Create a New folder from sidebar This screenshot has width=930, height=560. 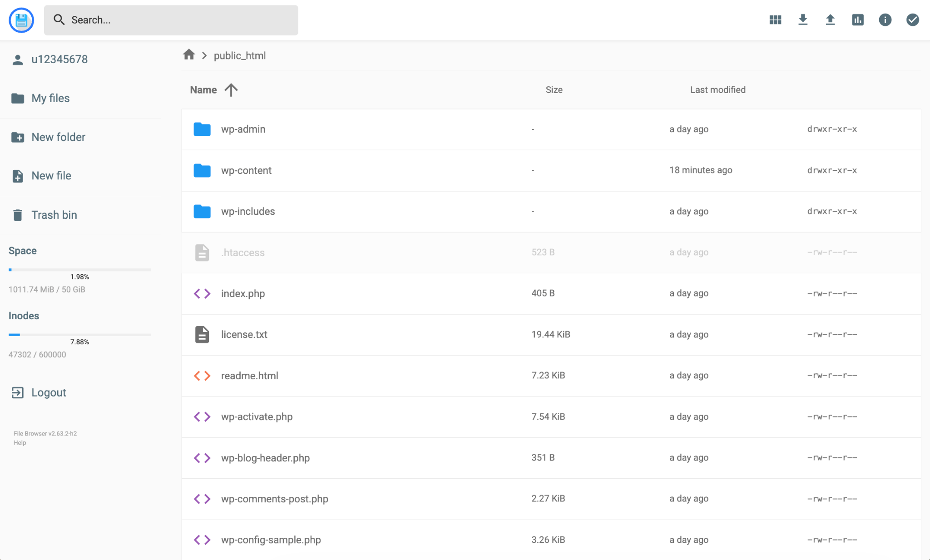point(48,137)
